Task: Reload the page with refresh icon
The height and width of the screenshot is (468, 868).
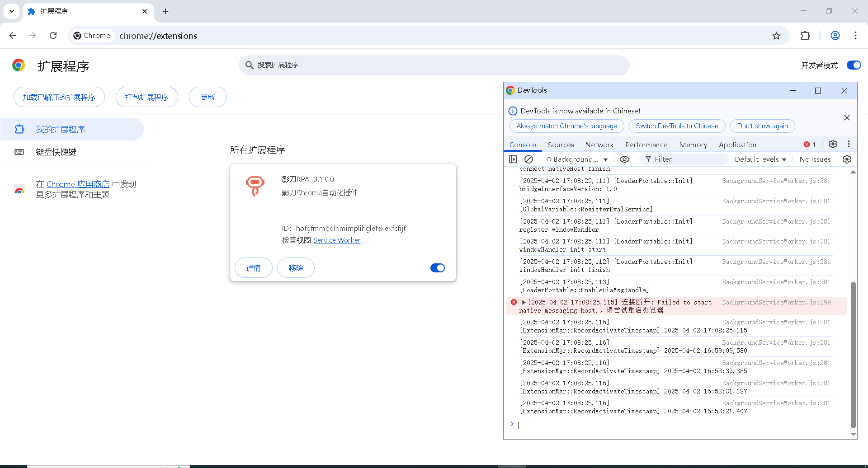Action: [53, 36]
